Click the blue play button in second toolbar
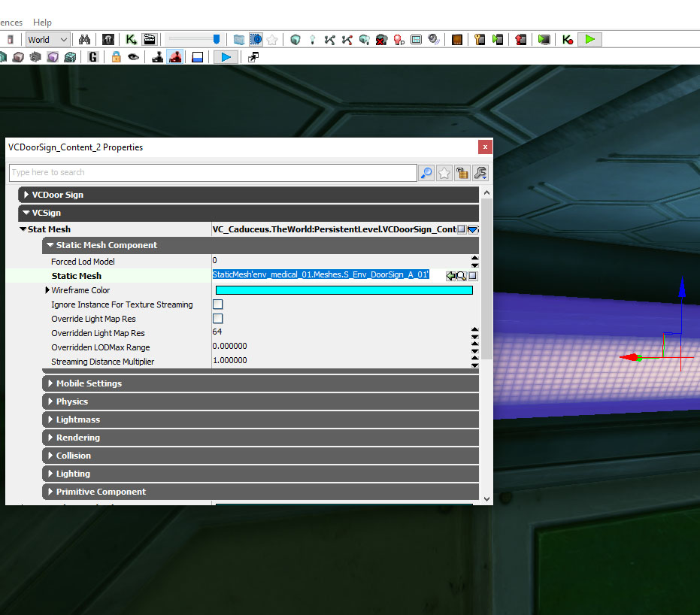The height and width of the screenshot is (615, 700). [226, 57]
